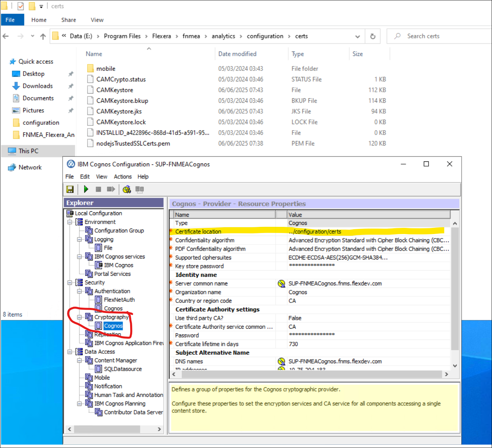Screen dimensions: 492x448
Task: Click the properties horizontal scrollbar right arrow
Action: (447, 374)
